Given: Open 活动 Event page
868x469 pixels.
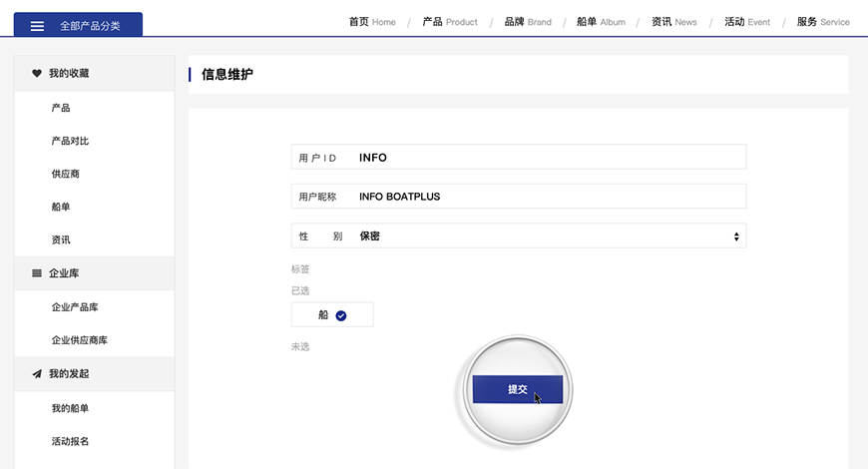Looking at the screenshot, I should point(747,22).
